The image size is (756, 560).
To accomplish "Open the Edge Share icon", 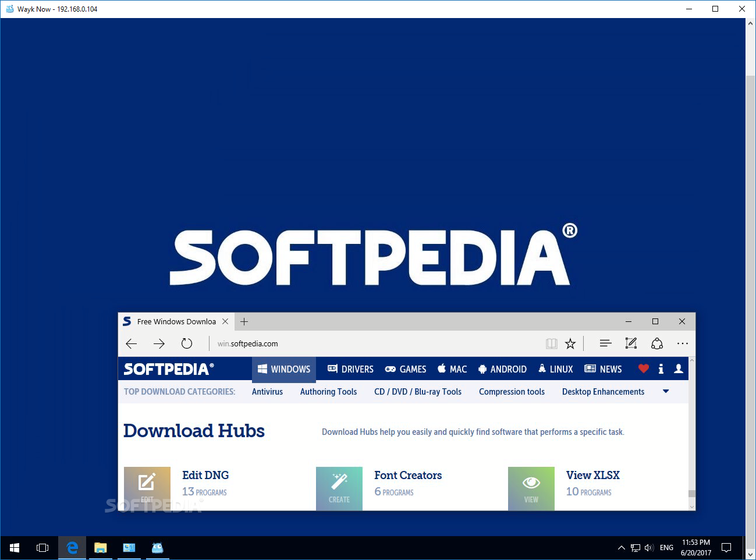I will 657,343.
